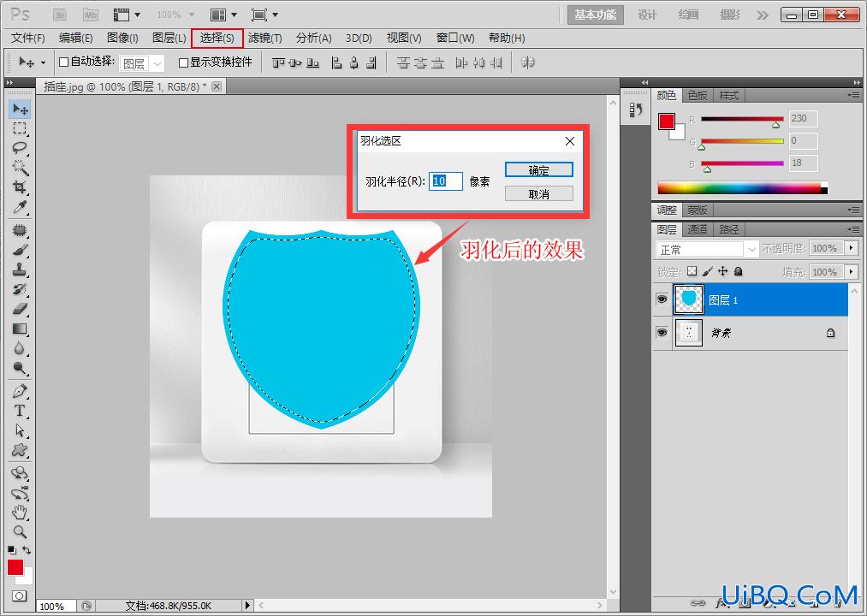
Task: Click 确定 in 羽化选区 dialog
Action: [x=538, y=169]
